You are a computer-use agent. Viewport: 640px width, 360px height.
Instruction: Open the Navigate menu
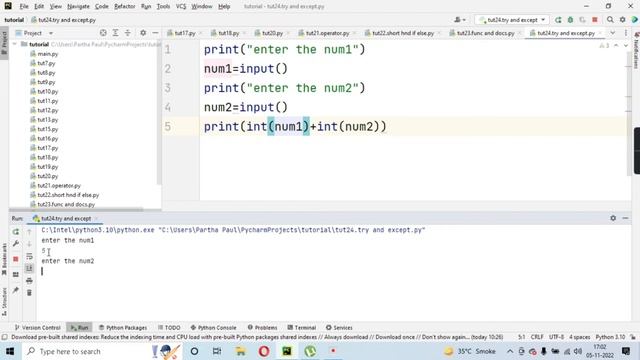tap(78, 7)
